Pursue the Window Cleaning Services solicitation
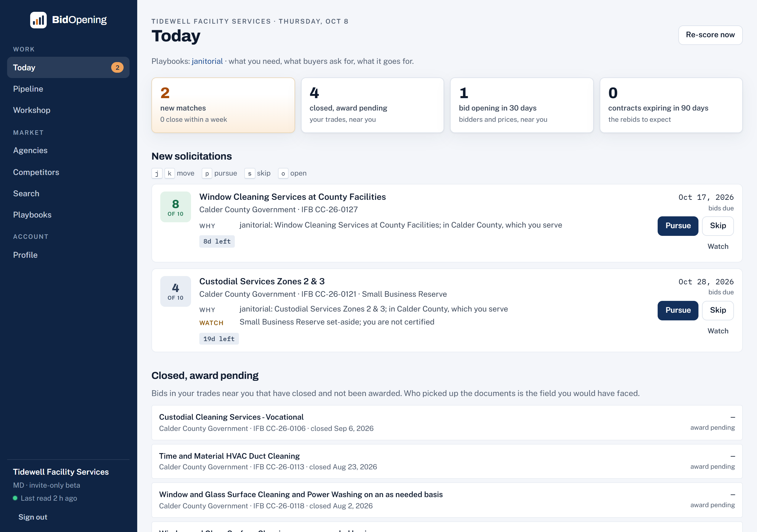 click(678, 226)
